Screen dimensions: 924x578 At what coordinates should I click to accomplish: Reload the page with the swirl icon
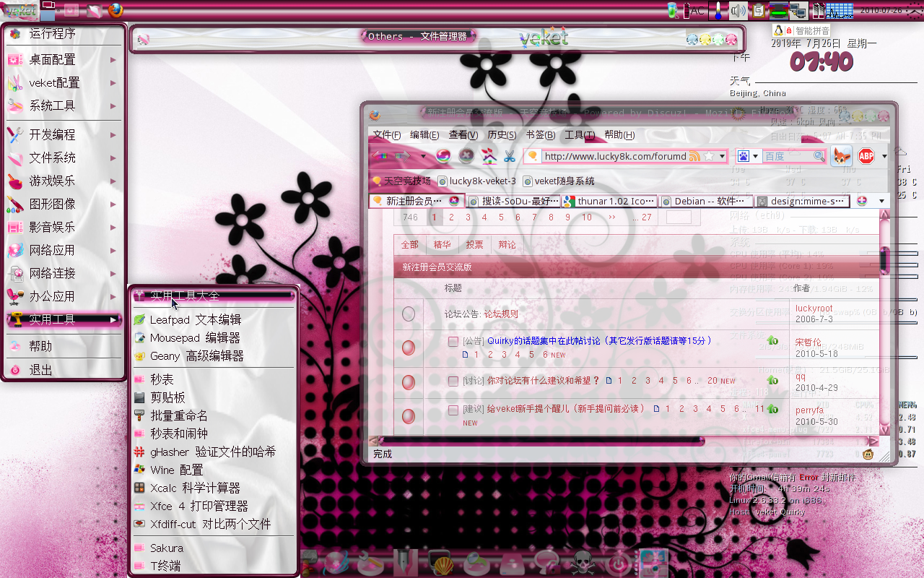pyautogui.click(x=443, y=155)
